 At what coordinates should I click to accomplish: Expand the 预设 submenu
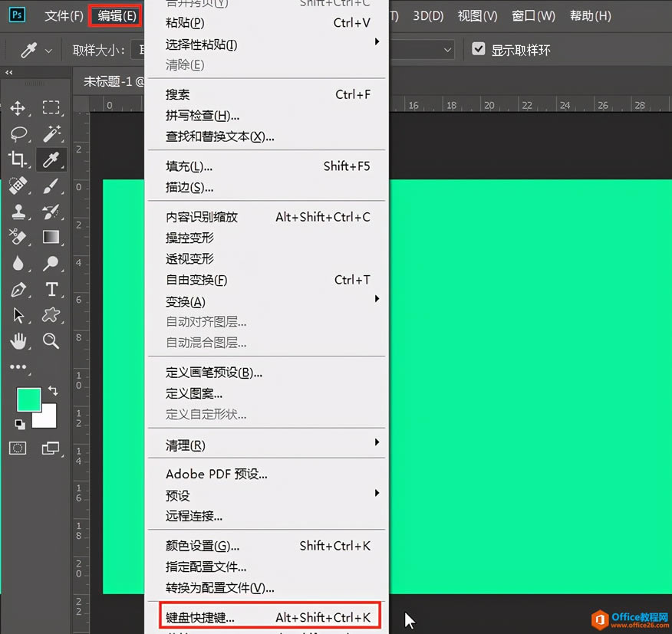[x=266, y=496]
